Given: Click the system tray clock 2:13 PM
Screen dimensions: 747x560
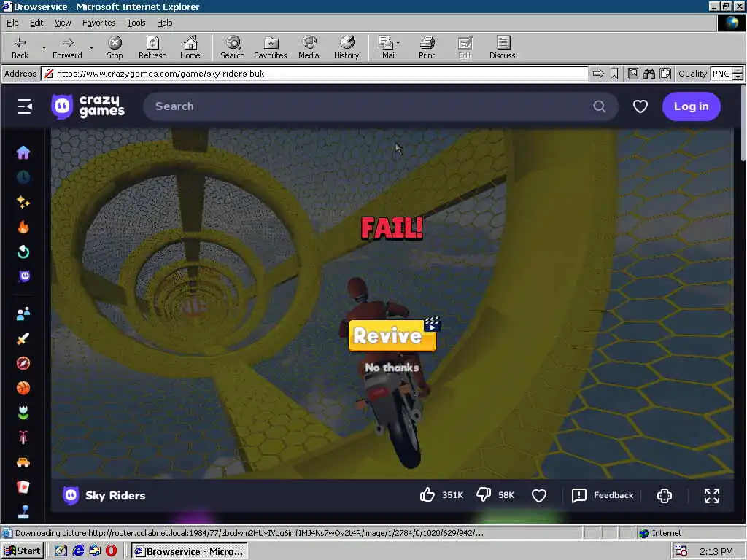Looking at the screenshot, I should [x=716, y=551].
